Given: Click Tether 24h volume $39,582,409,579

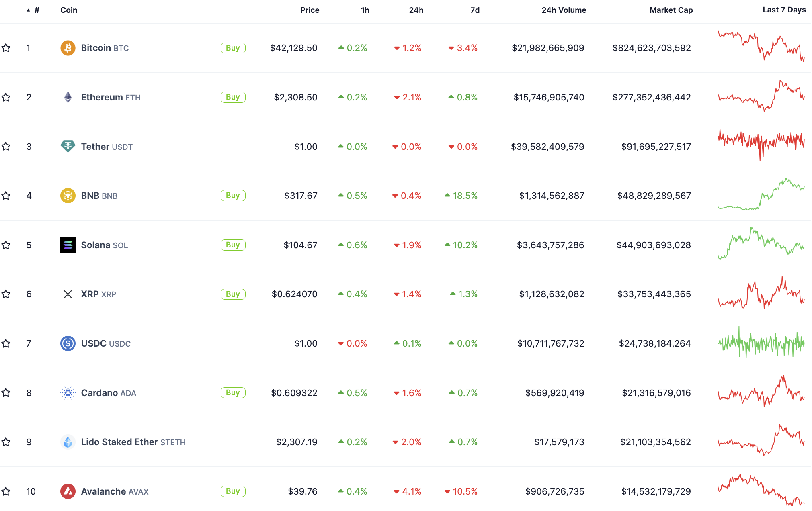Looking at the screenshot, I should [547, 147].
